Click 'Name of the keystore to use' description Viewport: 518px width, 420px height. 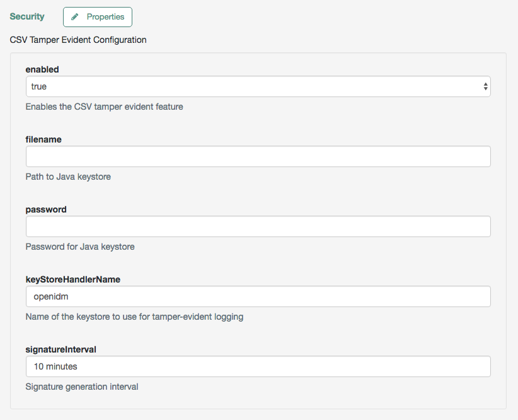tap(134, 317)
